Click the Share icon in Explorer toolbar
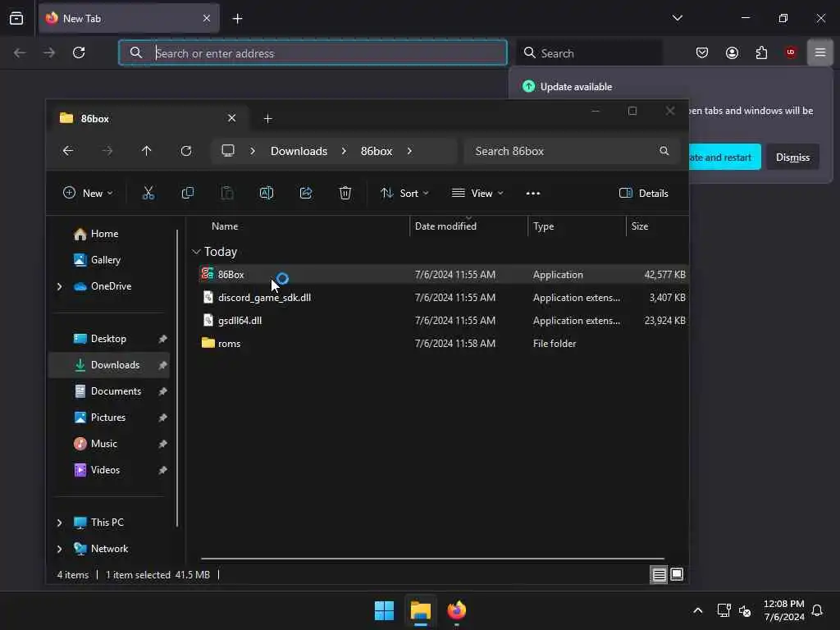Image resolution: width=840 pixels, height=630 pixels. pos(306,193)
